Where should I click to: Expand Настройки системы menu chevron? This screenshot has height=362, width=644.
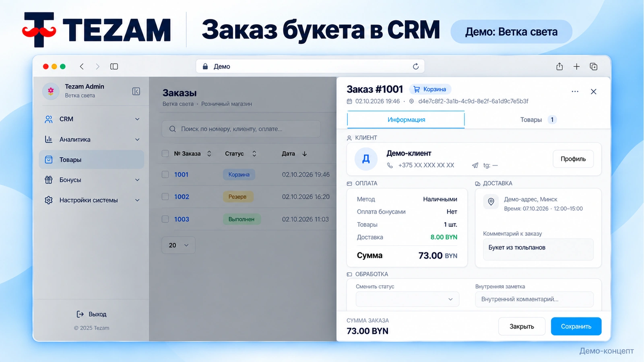[137, 200]
